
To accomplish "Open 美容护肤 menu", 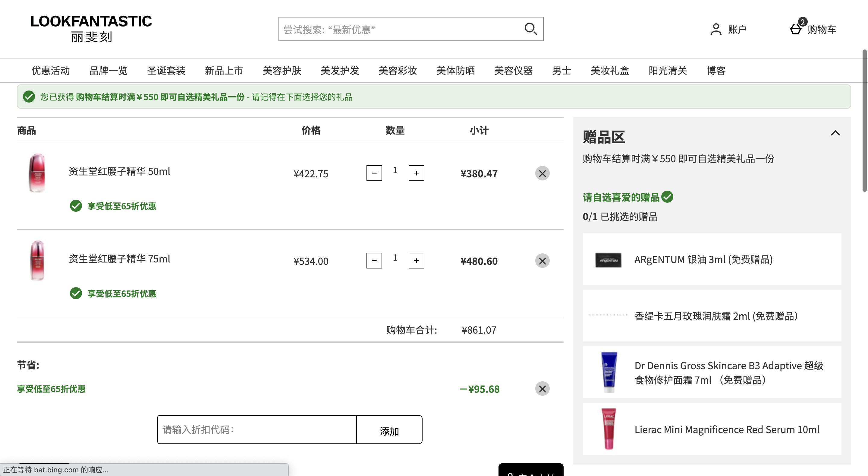I will click(282, 71).
